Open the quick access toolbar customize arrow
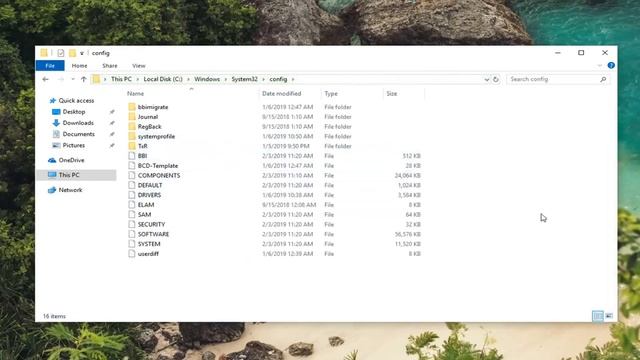 coord(82,53)
